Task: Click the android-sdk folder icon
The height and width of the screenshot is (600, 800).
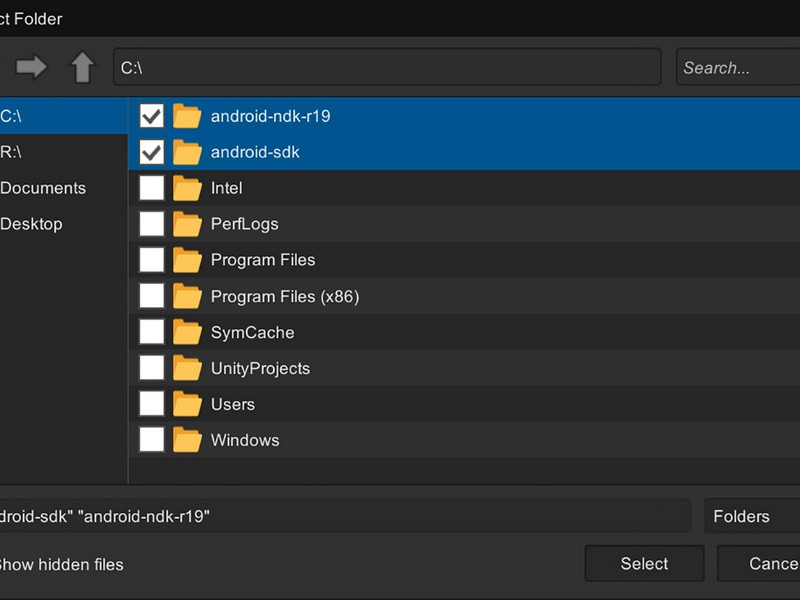Action: pos(187,152)
